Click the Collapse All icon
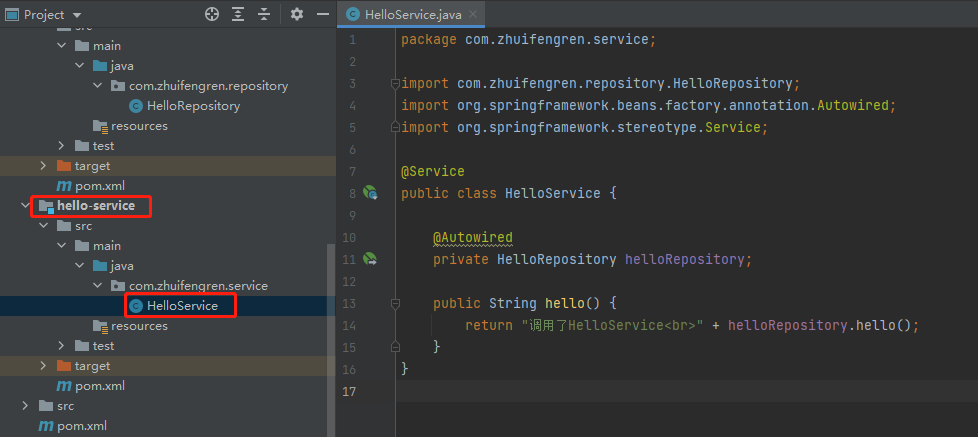 click(264, 15)
